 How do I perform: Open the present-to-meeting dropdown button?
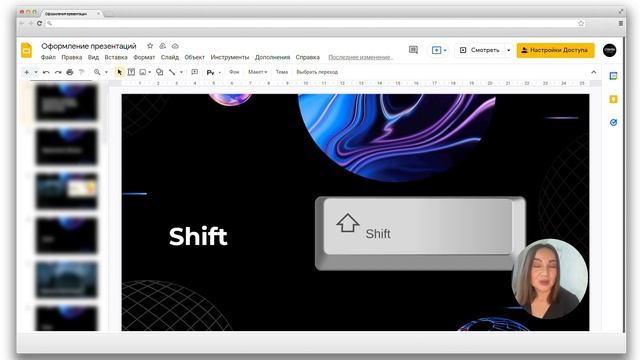[x=439, y=50]
